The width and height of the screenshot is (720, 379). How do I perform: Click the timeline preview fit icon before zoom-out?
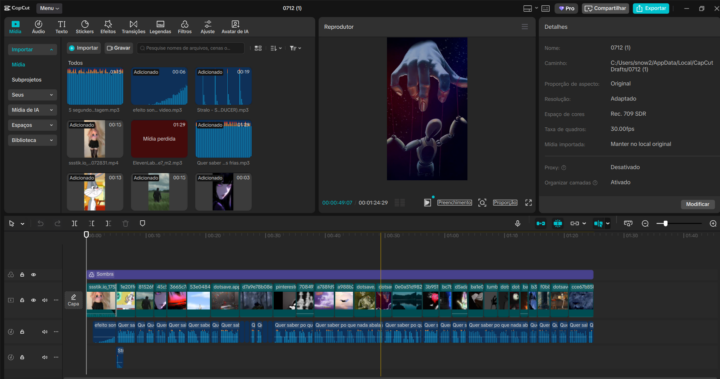click(x=628, y=223)
